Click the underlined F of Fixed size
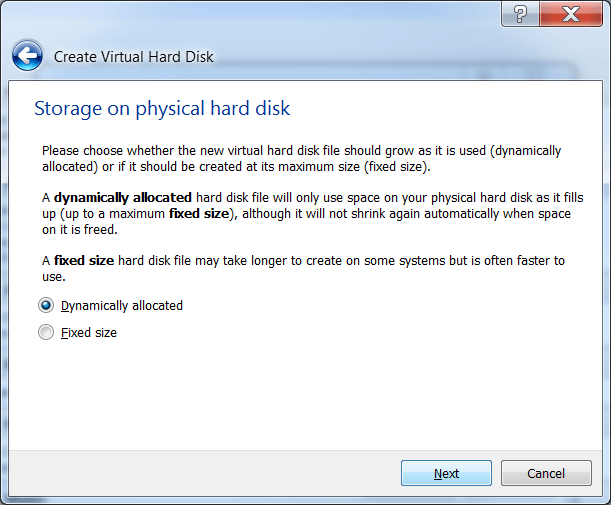Viewport: 611px width, 505px height. (64, 333)
